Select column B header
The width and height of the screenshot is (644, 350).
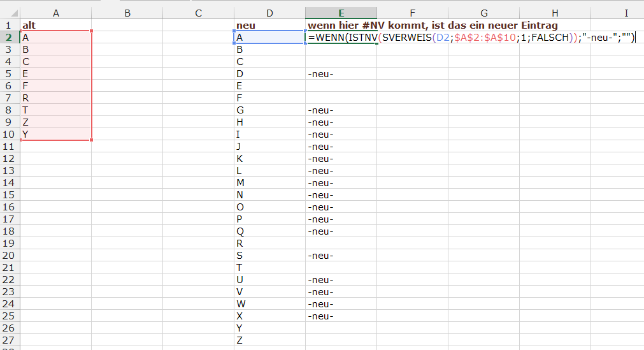127,13
